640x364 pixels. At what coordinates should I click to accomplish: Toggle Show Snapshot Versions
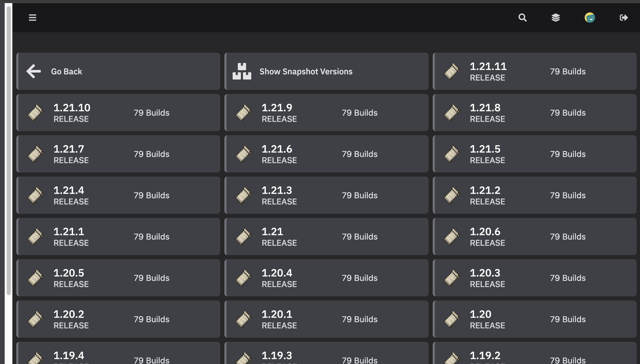[326, 71]
